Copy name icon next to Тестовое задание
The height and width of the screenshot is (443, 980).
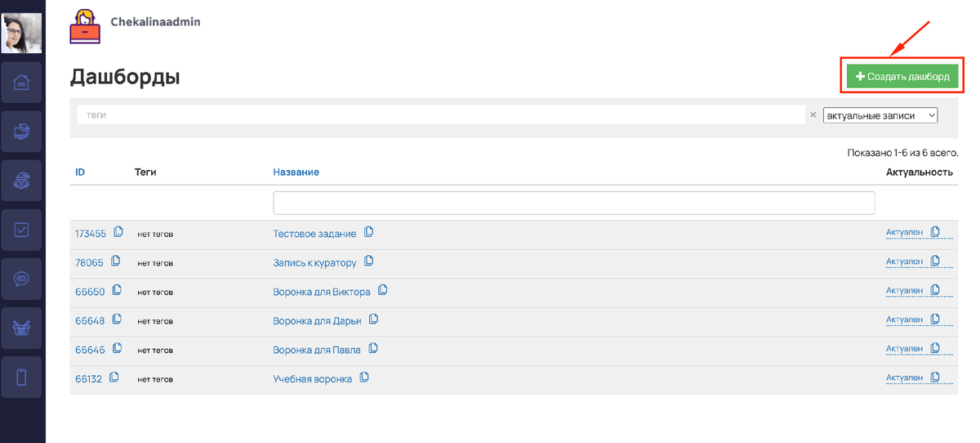[x=368, y=232]
